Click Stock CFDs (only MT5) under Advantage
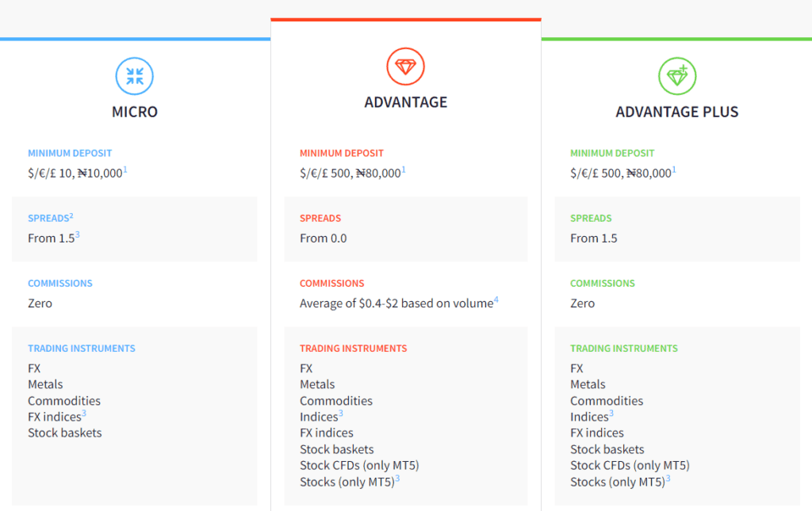Image resolution: width=812 pixels, height=511 pixels. [359, 466]
